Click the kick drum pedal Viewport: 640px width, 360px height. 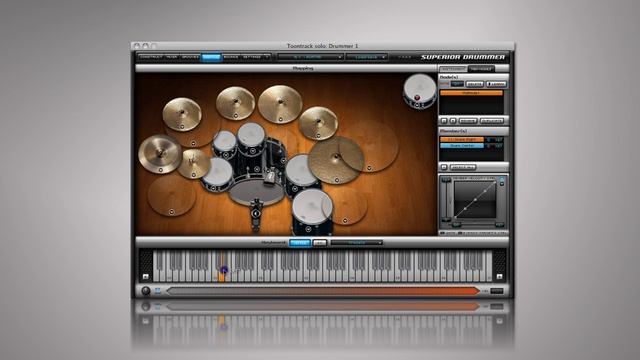256,214
